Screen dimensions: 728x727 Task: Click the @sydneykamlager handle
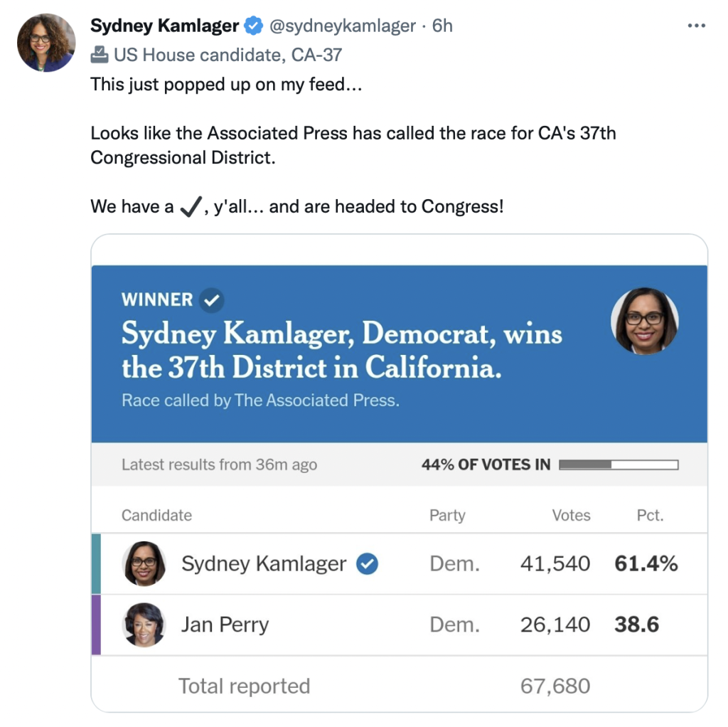342,26
